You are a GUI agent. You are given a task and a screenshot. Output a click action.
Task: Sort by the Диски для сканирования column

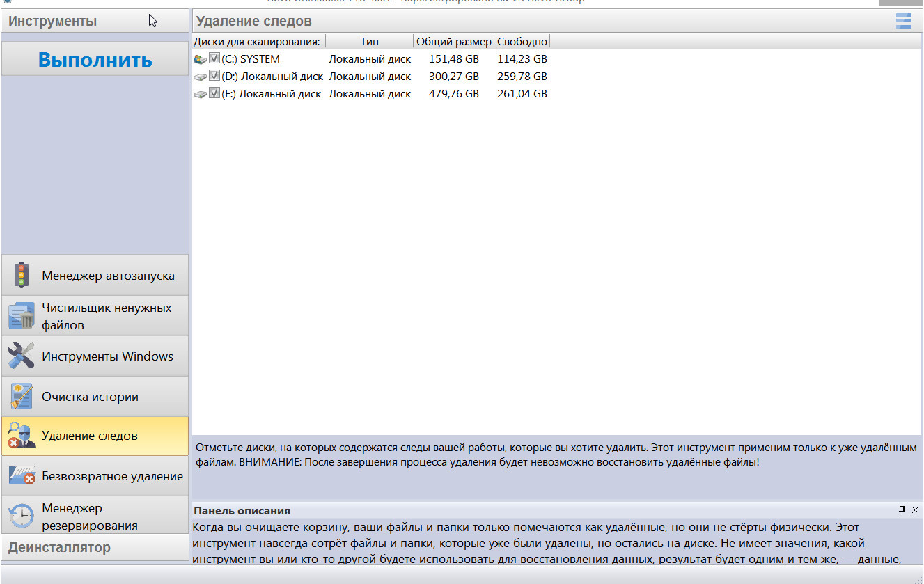[x=258, y=42]
